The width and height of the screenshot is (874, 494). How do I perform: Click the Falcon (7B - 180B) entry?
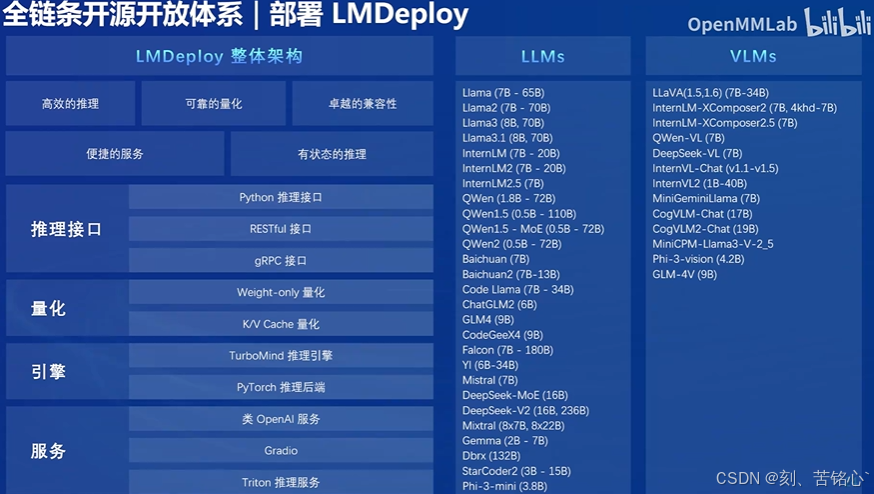coord(508,350)
